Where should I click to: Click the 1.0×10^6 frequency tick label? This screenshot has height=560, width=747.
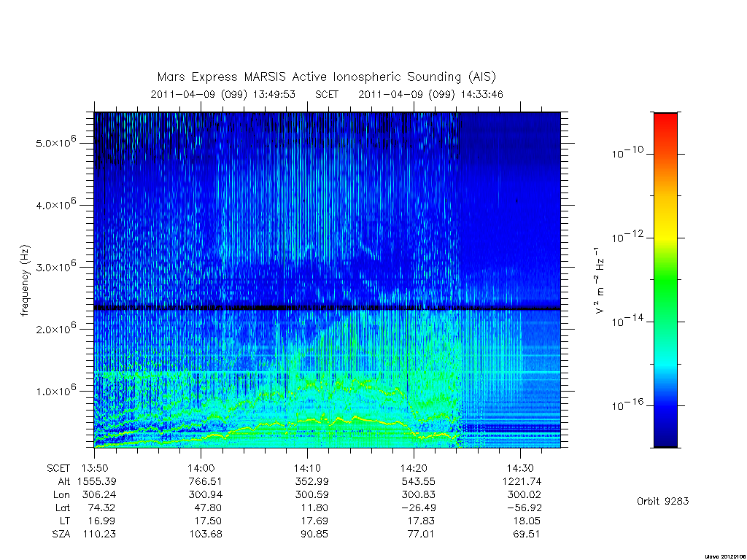click(x=55, y=391)
